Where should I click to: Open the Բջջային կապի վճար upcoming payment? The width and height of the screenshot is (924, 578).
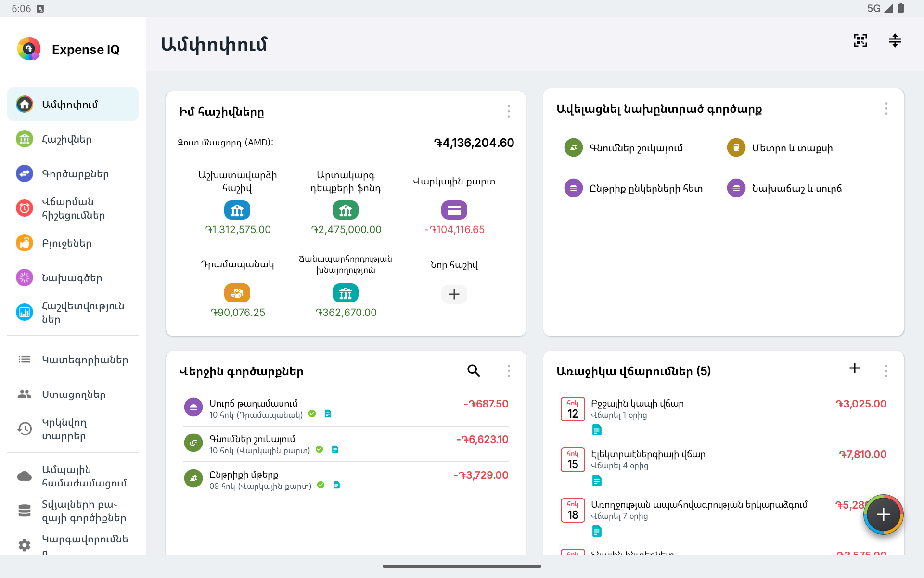coord(723,416)
